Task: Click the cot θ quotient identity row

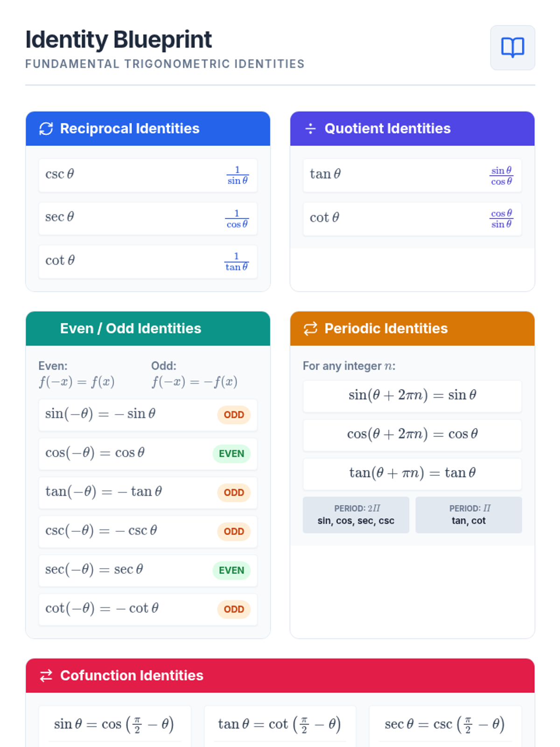Action: pos(412,218)
